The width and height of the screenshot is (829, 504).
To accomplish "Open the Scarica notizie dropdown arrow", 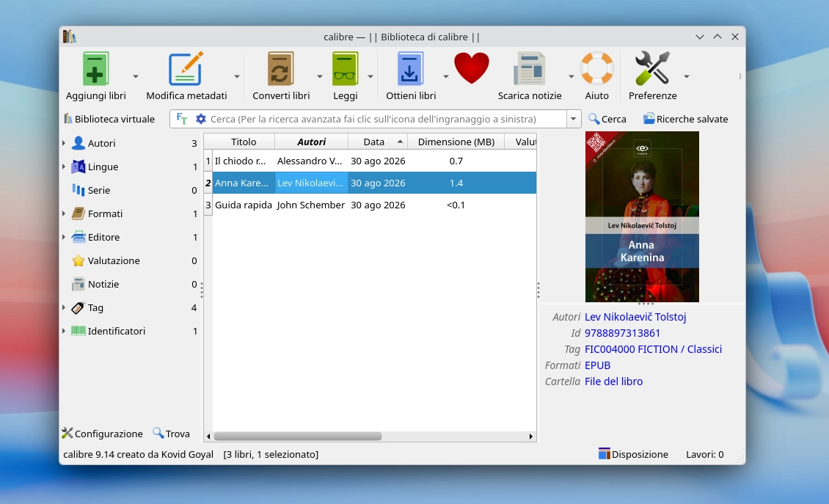I will [571, 77].
